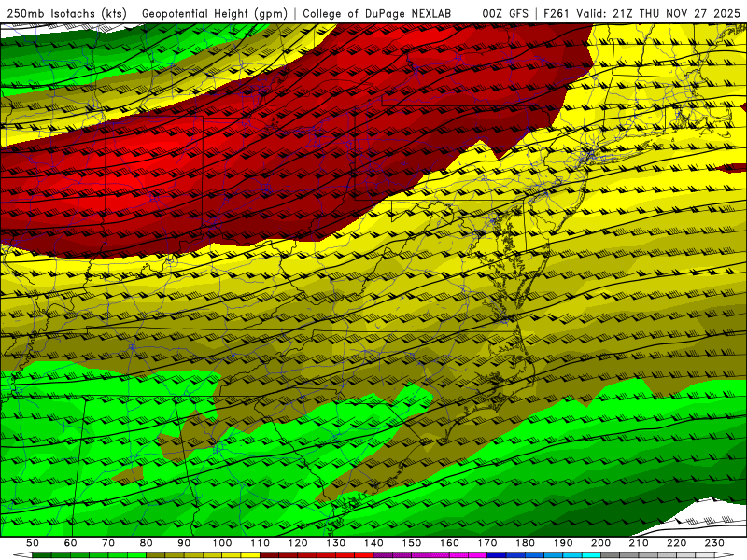Click the 110 value on the color scale
747x560 pixels.
(x=261, y=543)
